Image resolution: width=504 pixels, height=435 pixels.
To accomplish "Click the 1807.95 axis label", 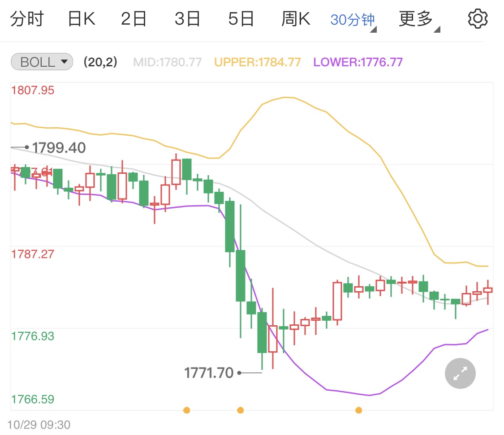I will 33,90.
